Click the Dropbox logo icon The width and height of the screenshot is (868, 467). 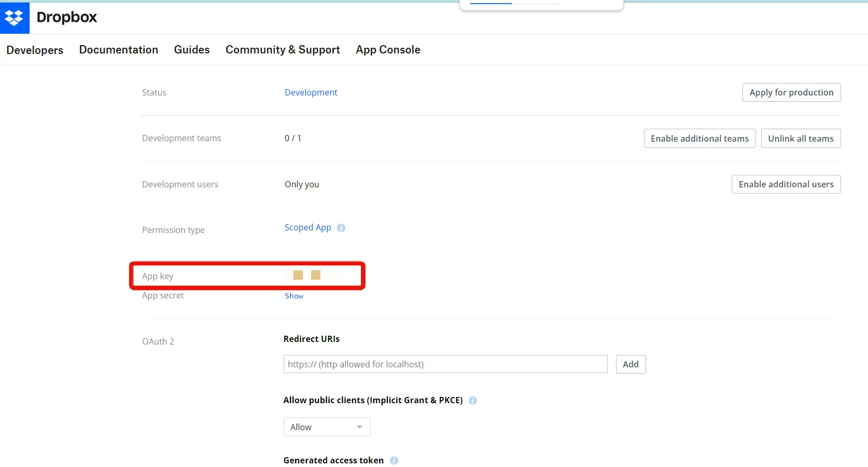pos(15,18)
